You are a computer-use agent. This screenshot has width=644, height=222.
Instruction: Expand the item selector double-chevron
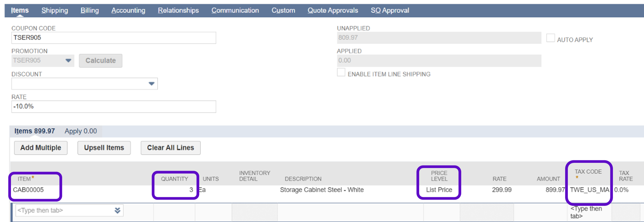[x=117, y=210]
